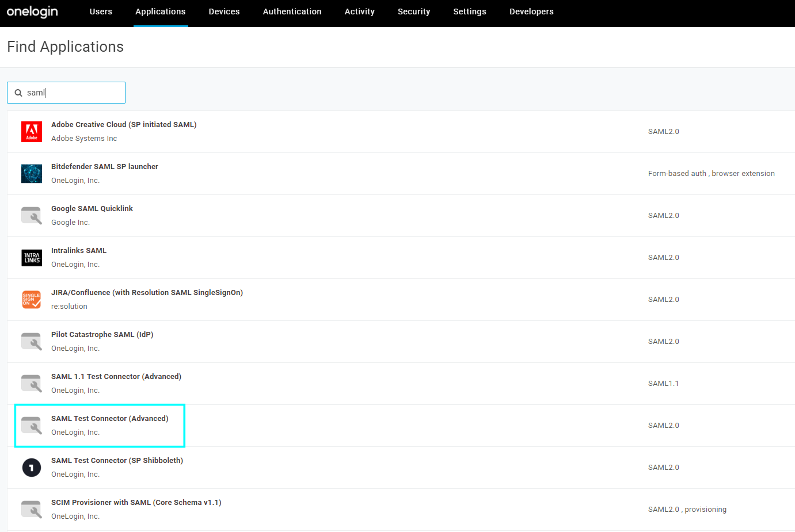Open the Settings menu
Image resolution: width=795 pixels, height=532 pixels.
pos(470,12)
